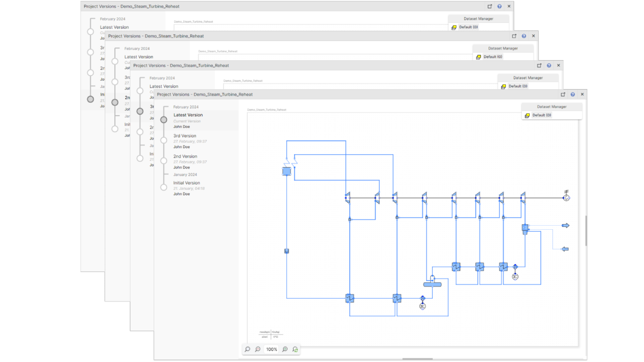Choose the Initial Version node in frontmost window
The image size is (644, 362).
(164, 187)
